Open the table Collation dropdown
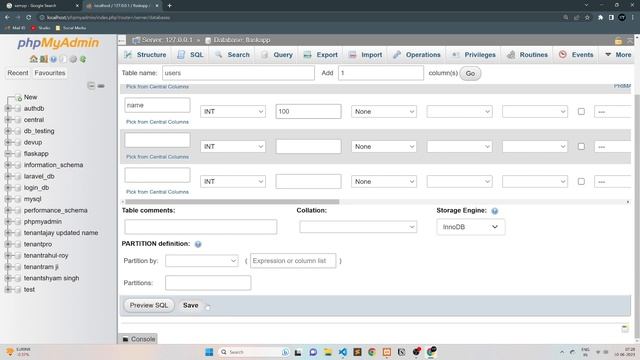This screenshot has width=640, height=360. coord(358,227)
